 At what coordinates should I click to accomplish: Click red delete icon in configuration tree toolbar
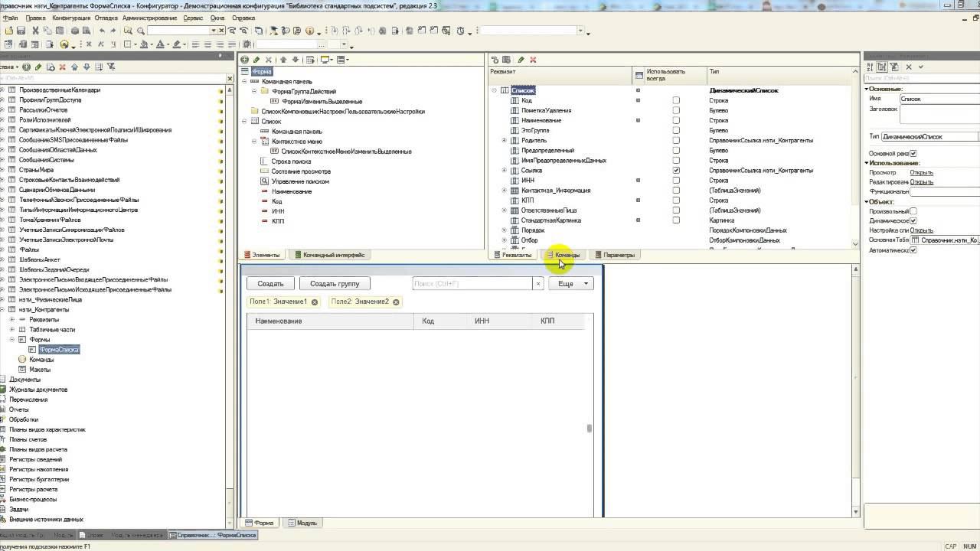tap(62, 67)
